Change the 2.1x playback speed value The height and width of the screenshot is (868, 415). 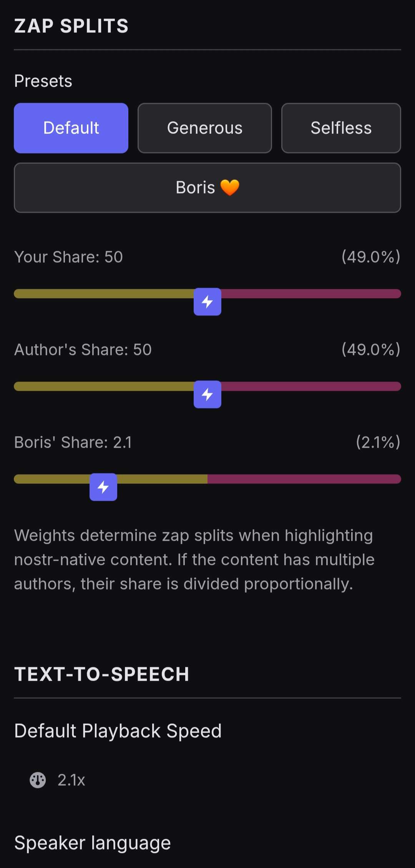71,780
